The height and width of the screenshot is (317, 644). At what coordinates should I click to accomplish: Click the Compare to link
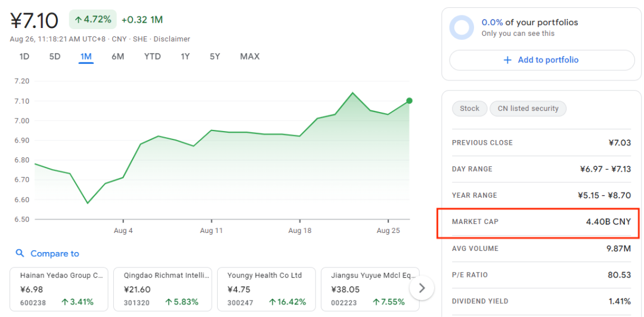click(x=54, y=253)
